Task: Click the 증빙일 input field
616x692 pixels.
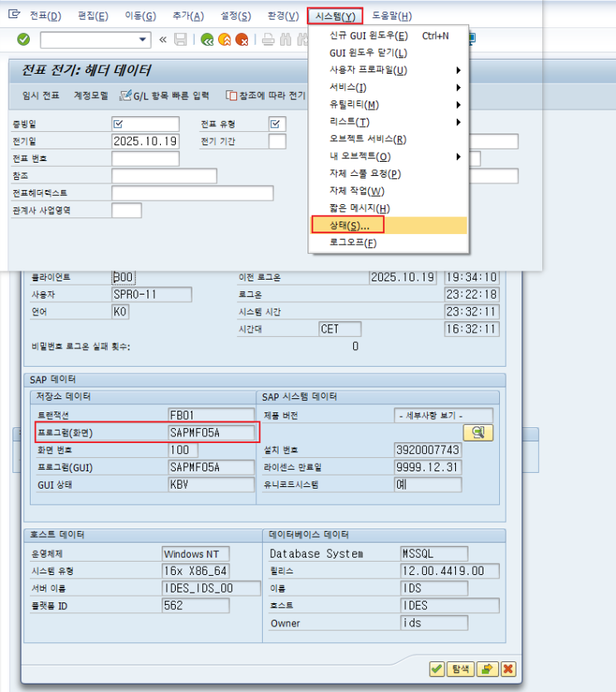Action: [146, 124]
